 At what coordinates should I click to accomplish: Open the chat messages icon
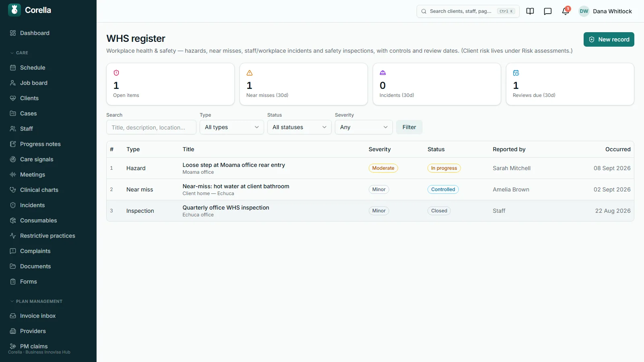point(548,11)
